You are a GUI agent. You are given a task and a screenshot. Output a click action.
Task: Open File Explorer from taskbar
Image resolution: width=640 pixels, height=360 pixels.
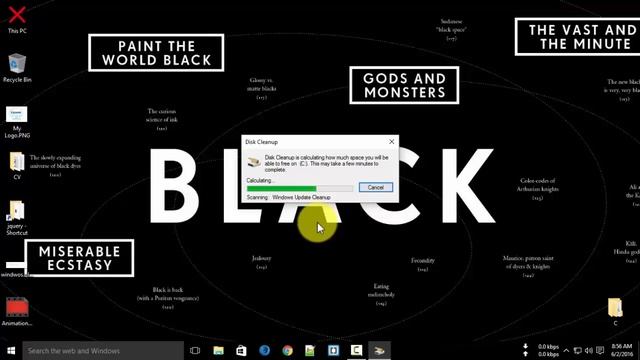tap(218, 351)
